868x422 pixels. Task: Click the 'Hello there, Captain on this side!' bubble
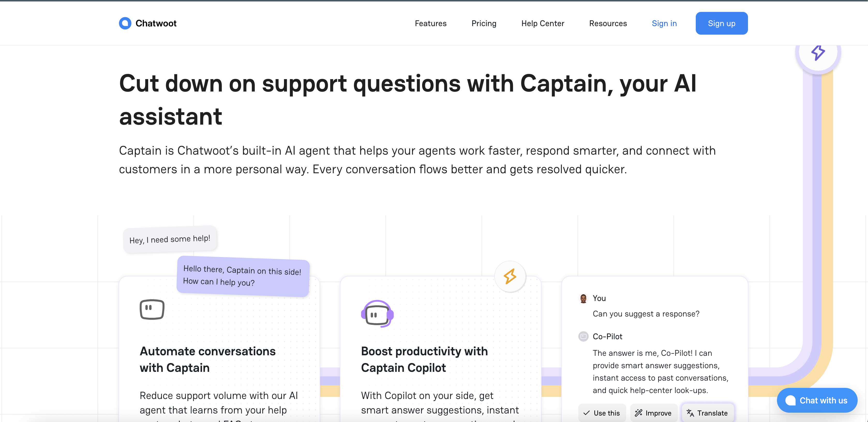(x=243, y=276)
